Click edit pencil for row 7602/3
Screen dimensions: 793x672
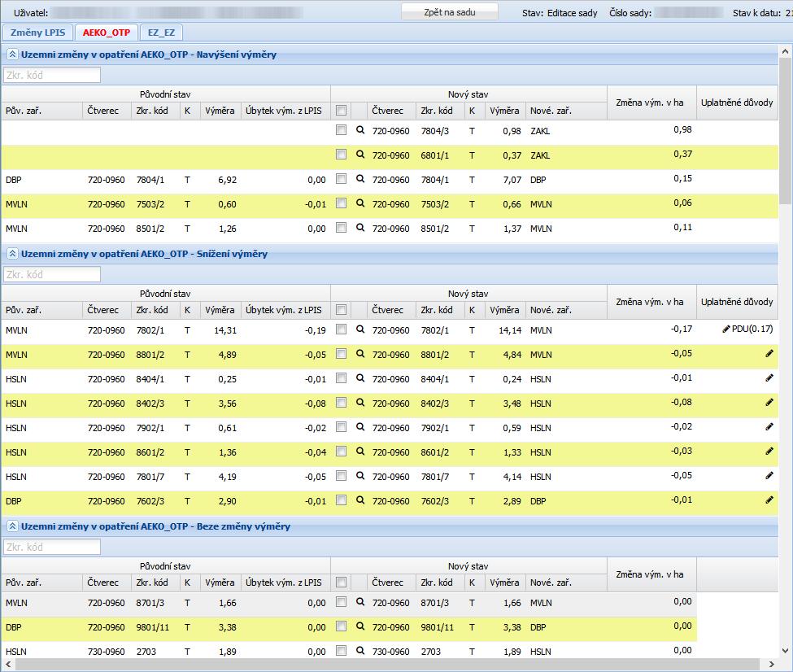click(x=769, y=500)
